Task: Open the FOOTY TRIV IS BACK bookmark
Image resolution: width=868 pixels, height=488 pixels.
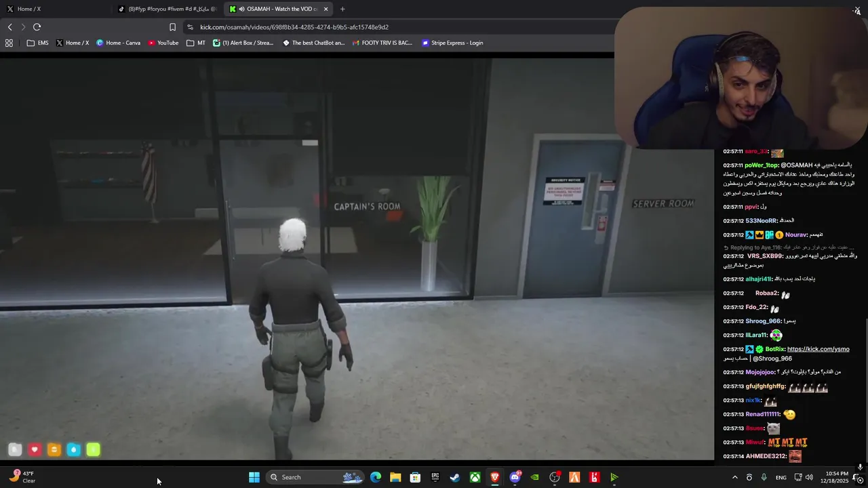Action: click(x=382, y=43)
